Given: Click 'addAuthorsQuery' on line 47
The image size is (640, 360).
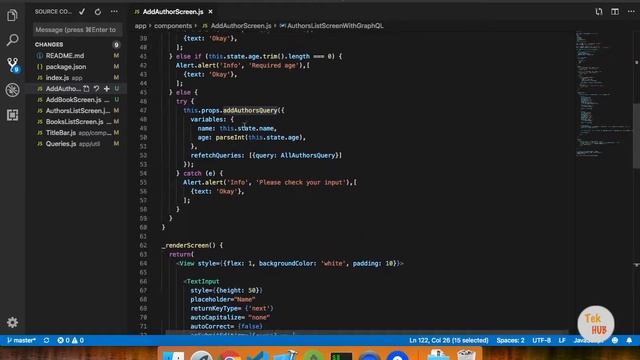Looking at the screenshot, I should tap(250, 110).
